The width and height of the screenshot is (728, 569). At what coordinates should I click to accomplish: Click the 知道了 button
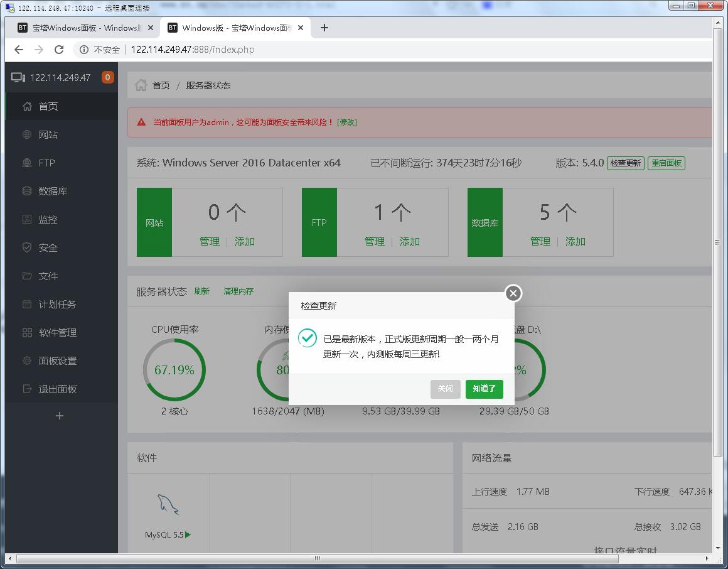[x=484, y=389]
